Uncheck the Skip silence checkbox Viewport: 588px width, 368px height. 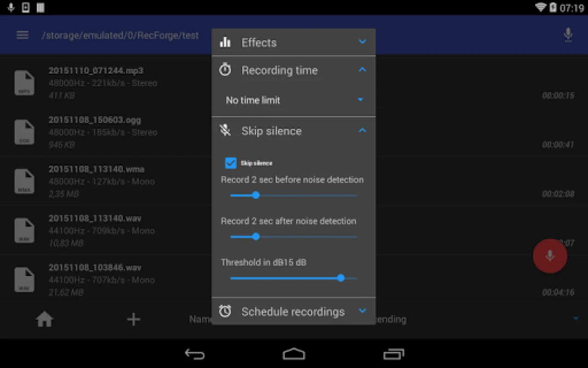(231, 163)
